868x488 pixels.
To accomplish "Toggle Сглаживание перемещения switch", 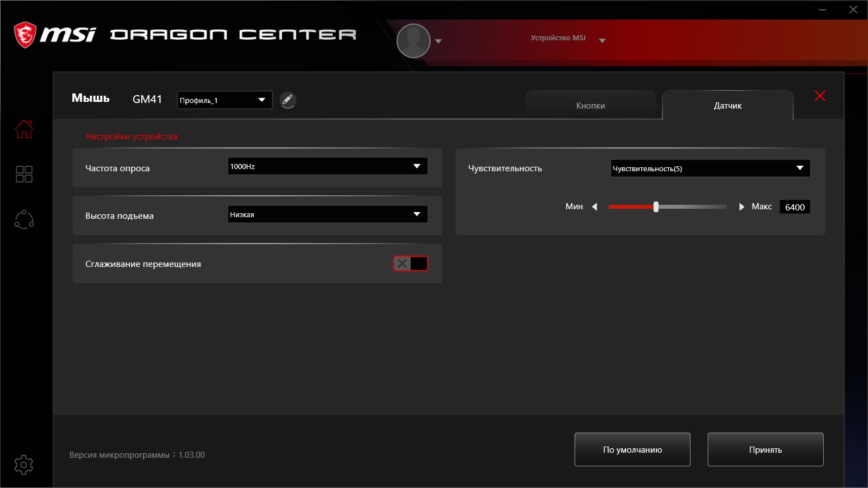I will point(410,264).
